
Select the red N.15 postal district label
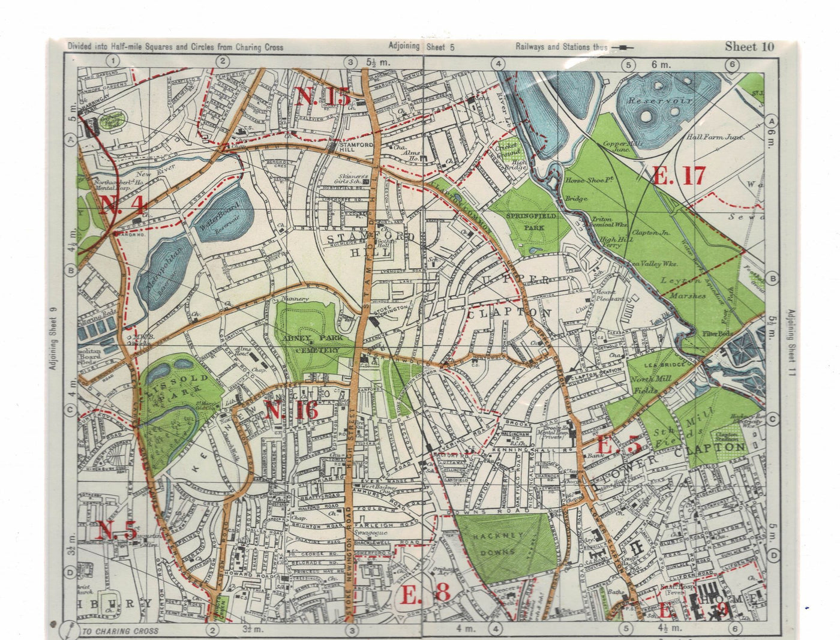click(322, 96)
